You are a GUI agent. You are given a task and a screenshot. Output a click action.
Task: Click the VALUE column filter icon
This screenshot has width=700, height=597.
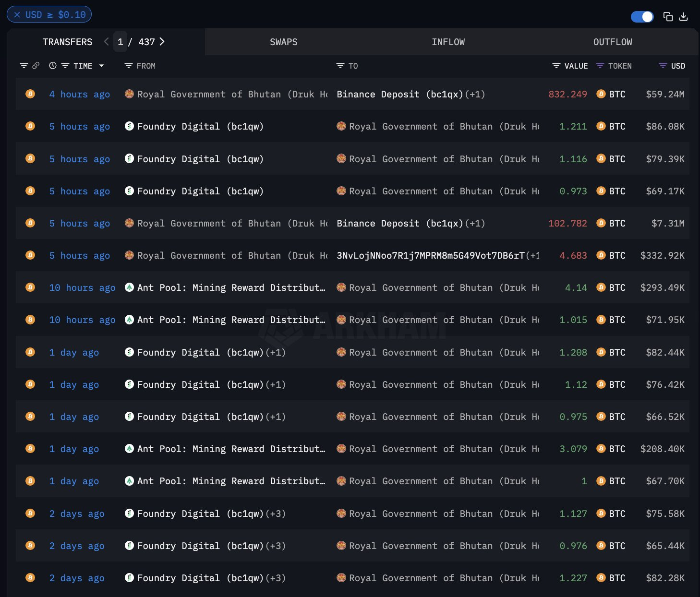[556, 66]
